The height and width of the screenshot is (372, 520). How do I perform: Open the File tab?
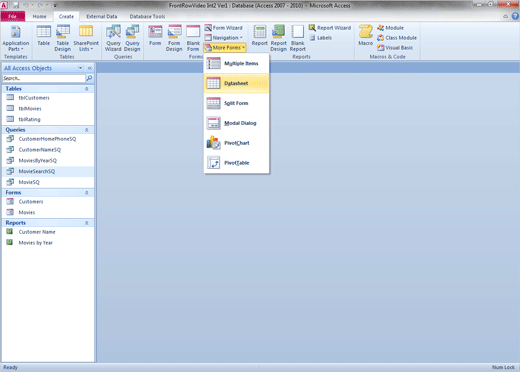tap(13, 16)
